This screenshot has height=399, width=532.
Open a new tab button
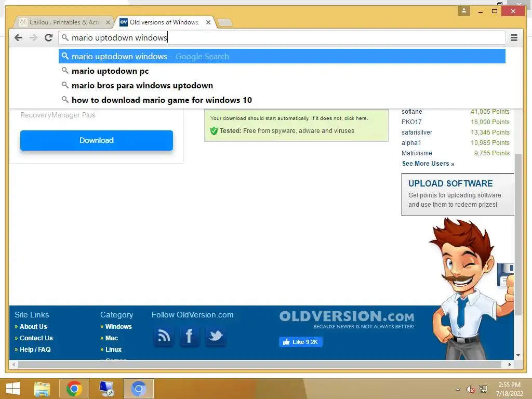click(225, 23)
